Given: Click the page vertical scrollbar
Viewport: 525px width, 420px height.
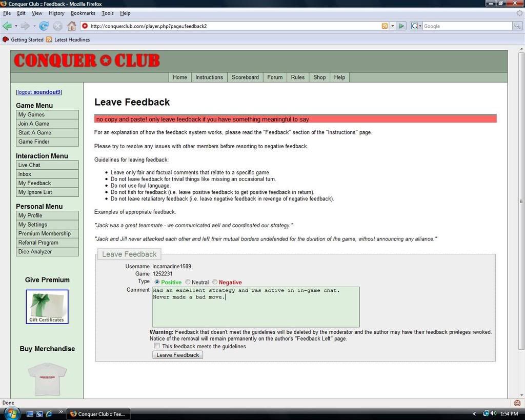Looking at the screenshot, I should 521,201.
